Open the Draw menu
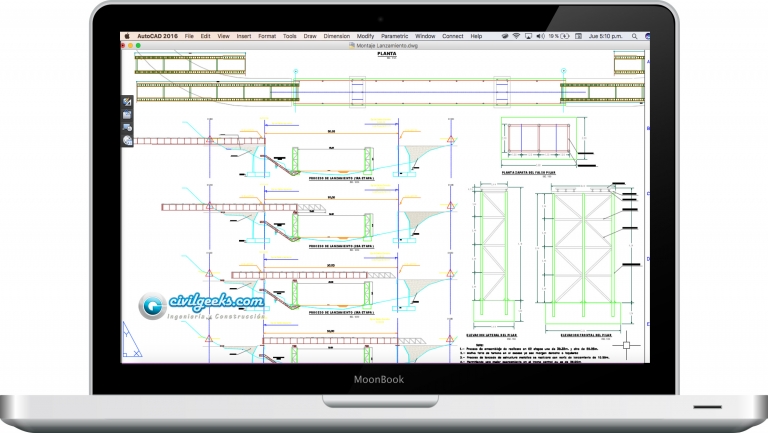The height and width of the screenshot is (433, 768). 312,36
